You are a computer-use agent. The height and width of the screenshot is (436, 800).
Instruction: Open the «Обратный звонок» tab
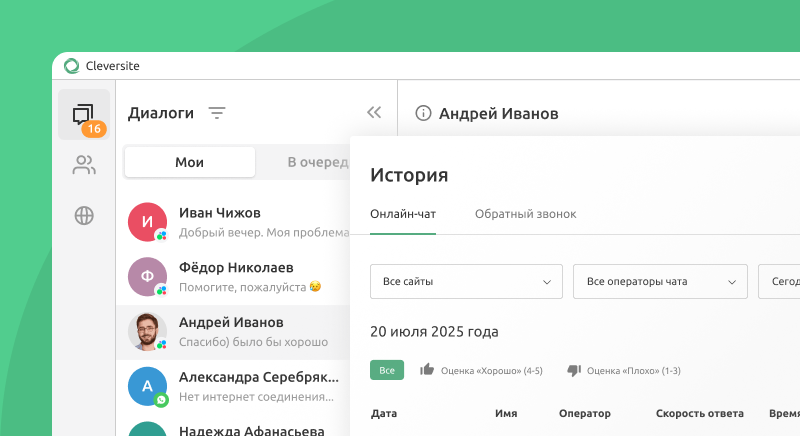click(525, 214)
